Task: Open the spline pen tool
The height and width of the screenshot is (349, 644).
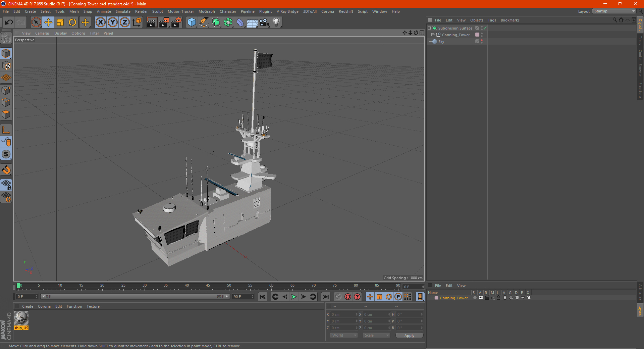Action: click(x=204, y=22)
